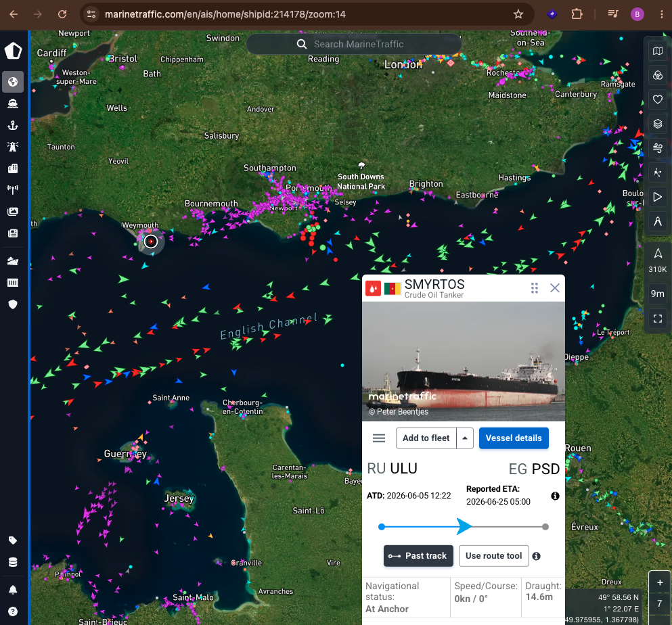672x625 pixels.
Task: Open the AIS stations antenna icon
Action: click(x=13, y=190)
